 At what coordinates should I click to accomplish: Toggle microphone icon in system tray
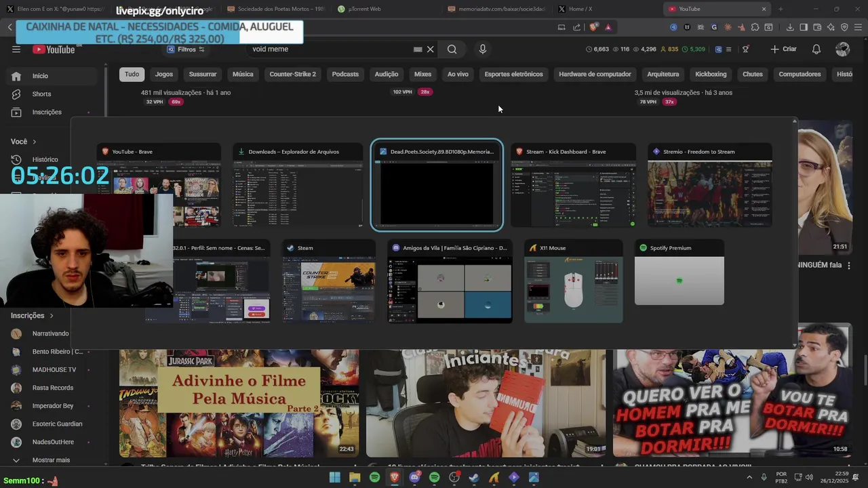(764, 477)
